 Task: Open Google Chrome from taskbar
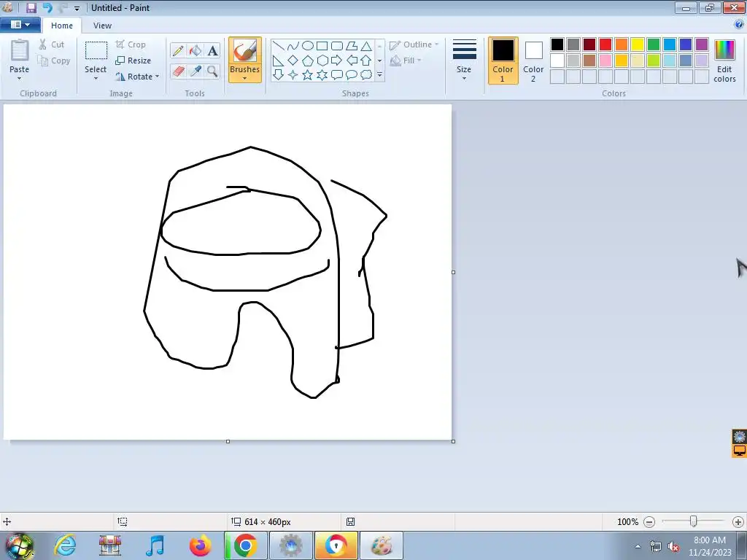[245, 545]
